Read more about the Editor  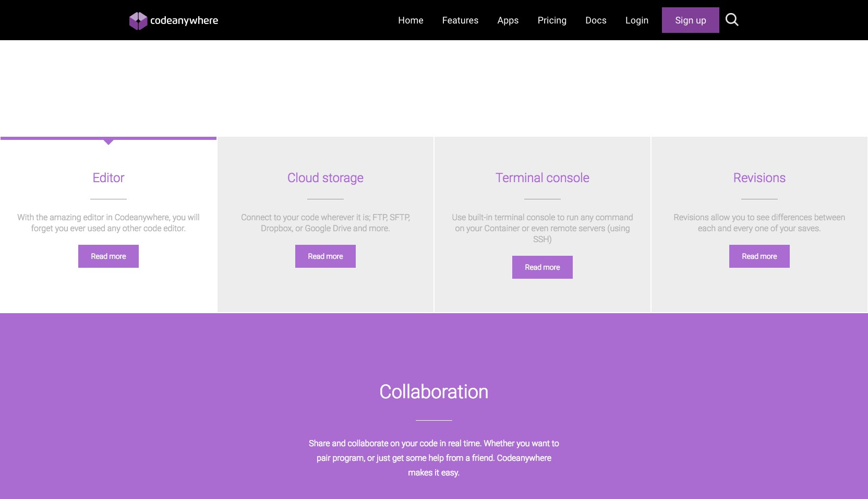108,256
